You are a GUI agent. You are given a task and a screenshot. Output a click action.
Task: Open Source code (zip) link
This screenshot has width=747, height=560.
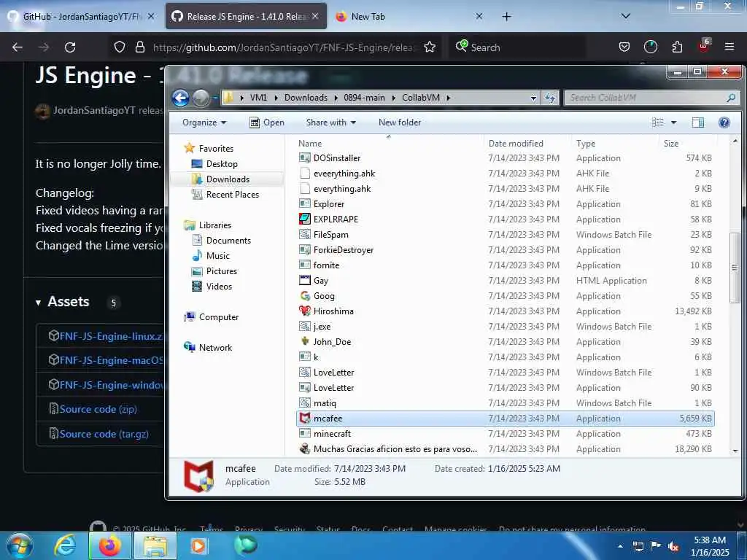pyautogui.click(x=98, y=410)
